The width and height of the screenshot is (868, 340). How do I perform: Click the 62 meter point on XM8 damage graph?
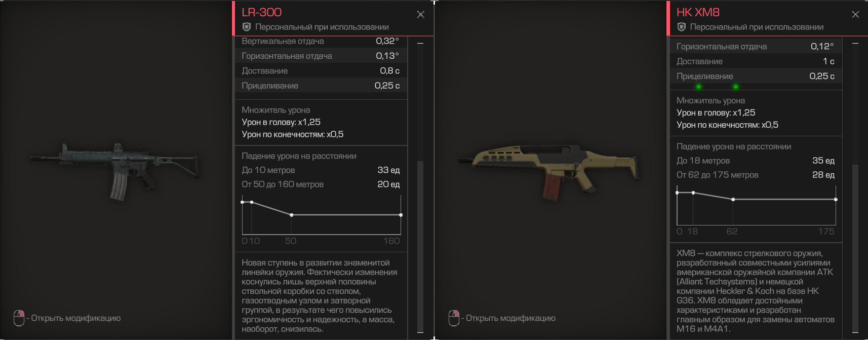pos(733,200)
